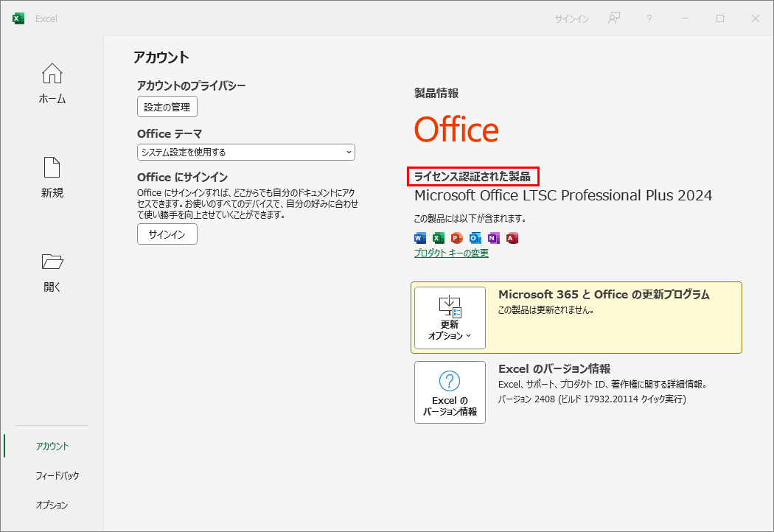Click the アカウント page title
The height and width of the screenshot is (532, 774).
(161, 57)
